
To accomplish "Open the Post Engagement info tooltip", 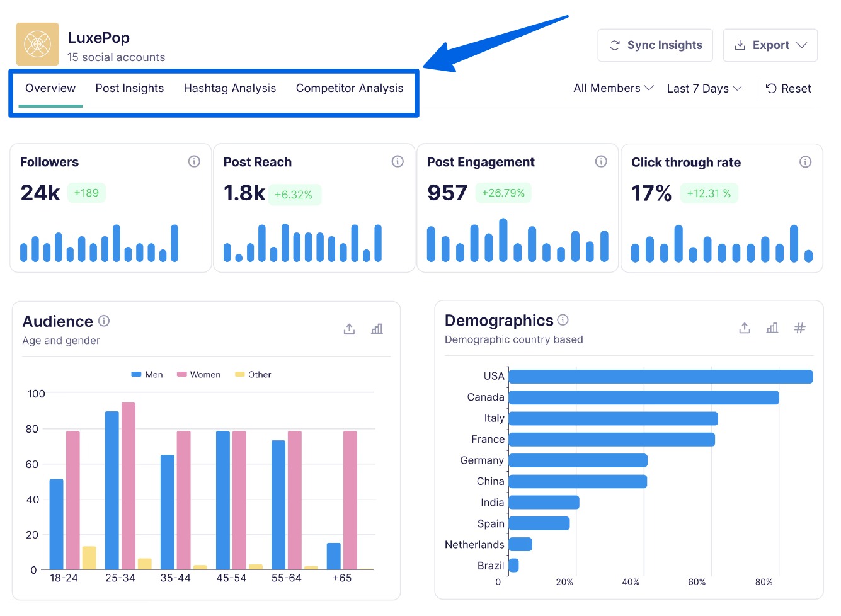I will pyautogui.click(x=601, y=161).
